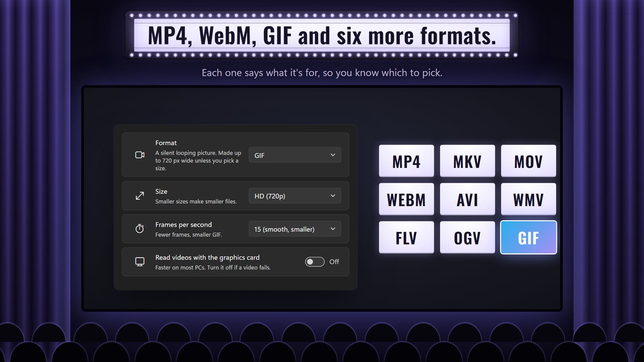Select the WEBM format tile
Viewport: 644px width, 362px height.
pyautogui.click(x=406, y=199)
